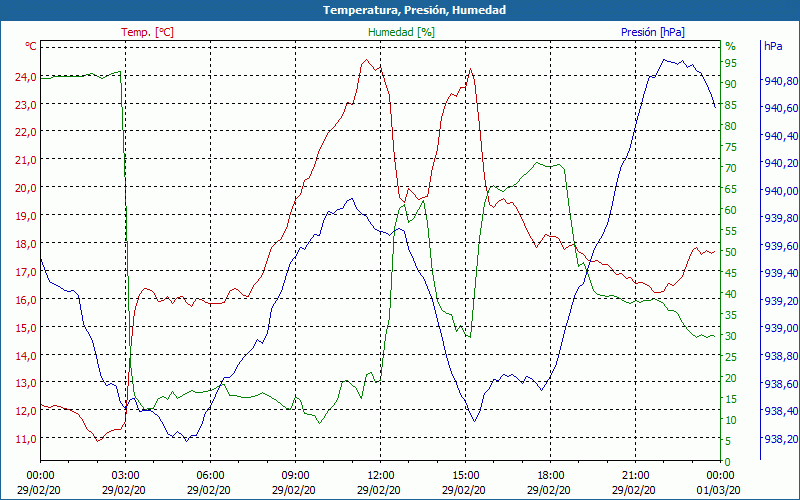Click the °C unit label on temperature axis
Image resolution: width=800 pixels, height=500 pixels.
point(31,46)
